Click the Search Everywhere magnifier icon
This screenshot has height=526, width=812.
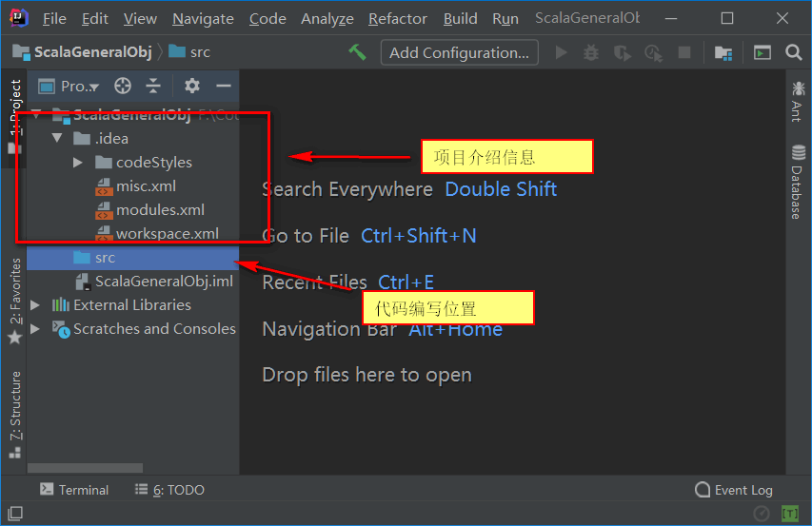click(x=793, y=52)
